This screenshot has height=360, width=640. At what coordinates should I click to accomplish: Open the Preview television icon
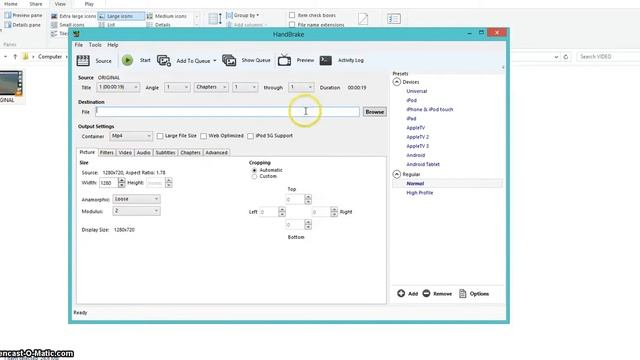point(284,60)
